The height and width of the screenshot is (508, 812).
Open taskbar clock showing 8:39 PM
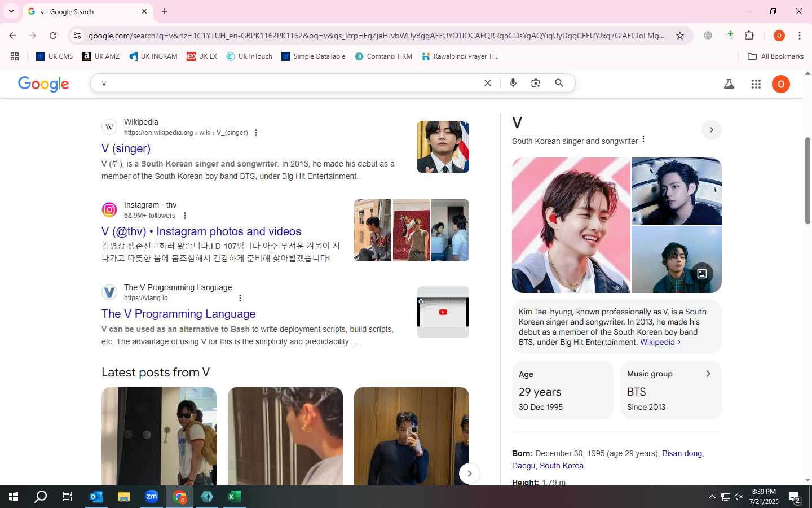point(764,497)
